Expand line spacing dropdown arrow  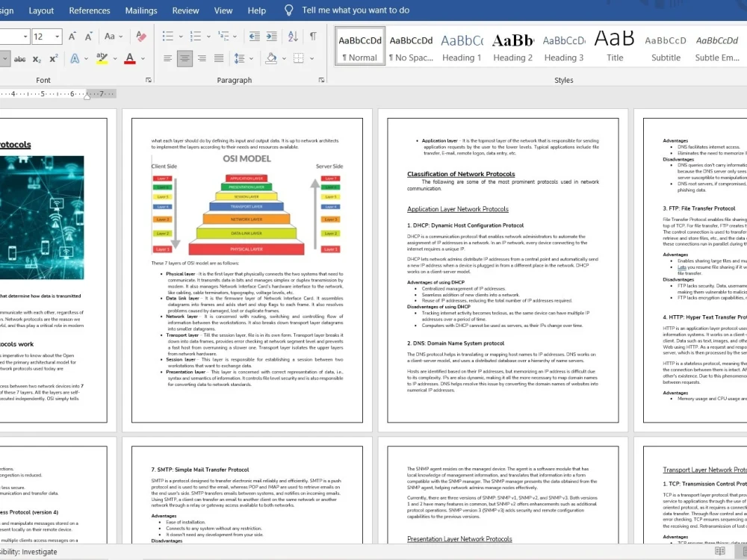(251, 58)
